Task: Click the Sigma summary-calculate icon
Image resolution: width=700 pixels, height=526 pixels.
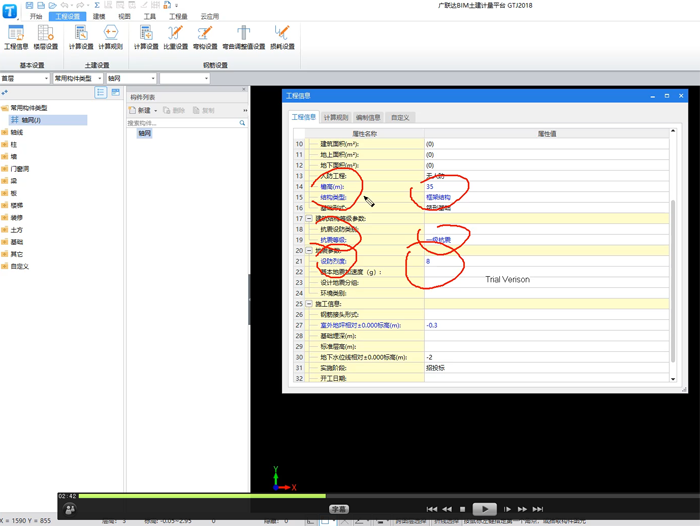Action: click(x=97, y=5)
